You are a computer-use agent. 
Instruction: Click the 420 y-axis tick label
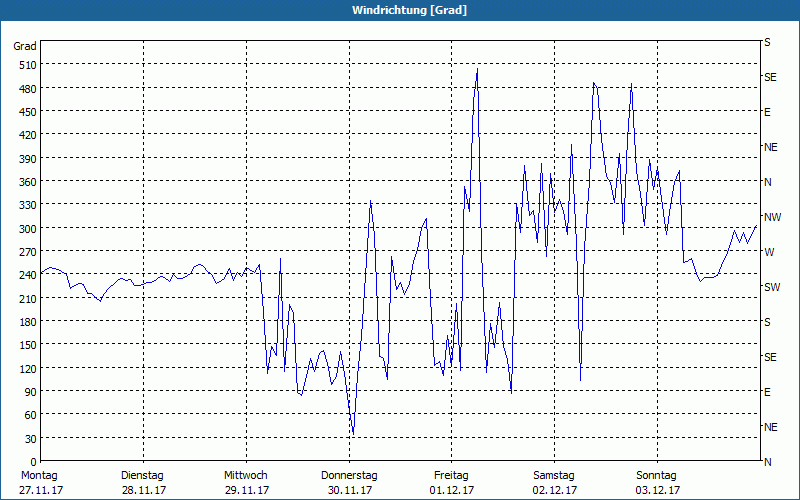point(28,135)
